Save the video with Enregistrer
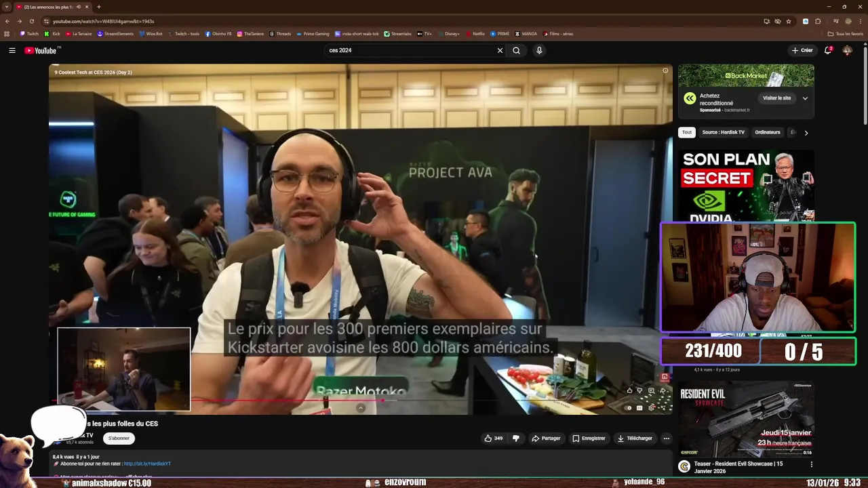The image size is (868, 488). click(x=589, y=439)
